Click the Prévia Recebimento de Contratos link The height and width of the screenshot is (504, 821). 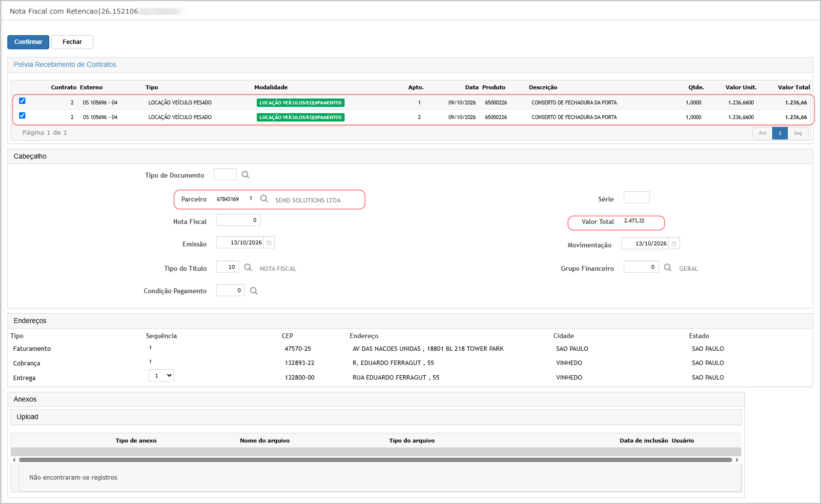coord(65,64)
